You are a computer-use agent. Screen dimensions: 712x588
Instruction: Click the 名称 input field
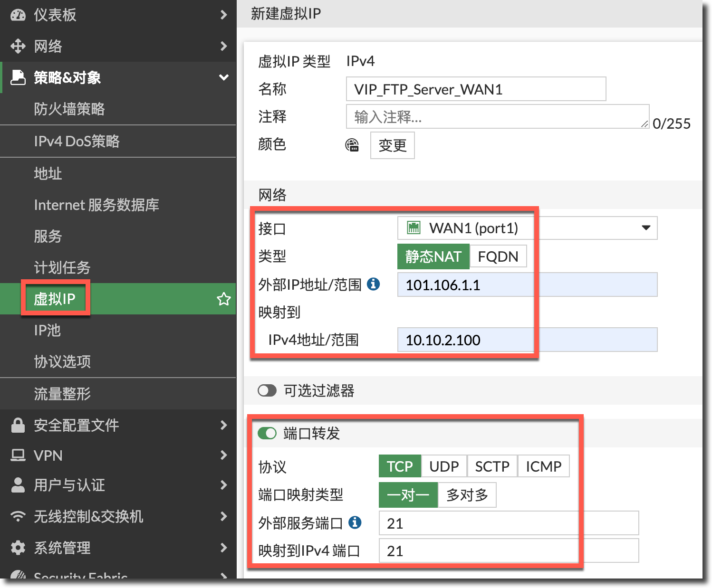pyautogui.click(x=476, y=89)
